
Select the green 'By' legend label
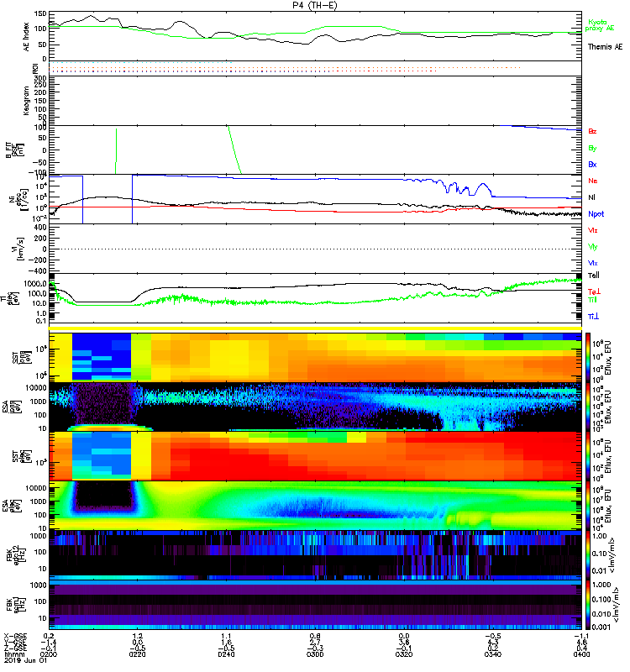[592, 148]
